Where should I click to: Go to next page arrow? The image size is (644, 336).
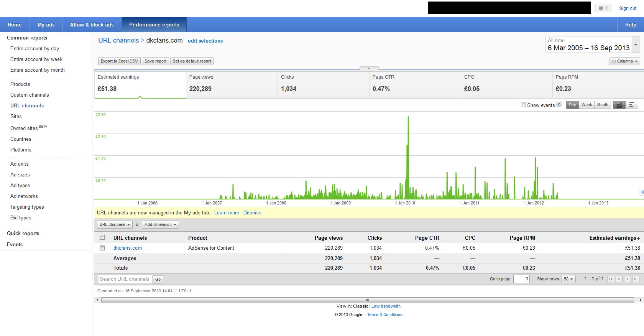pyautogui.click(x=628, y=279)
